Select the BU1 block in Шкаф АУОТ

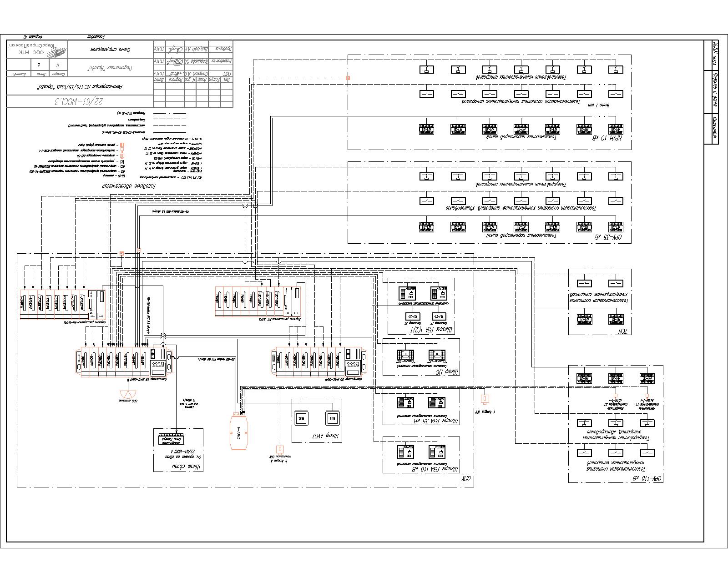coord(333,418)
